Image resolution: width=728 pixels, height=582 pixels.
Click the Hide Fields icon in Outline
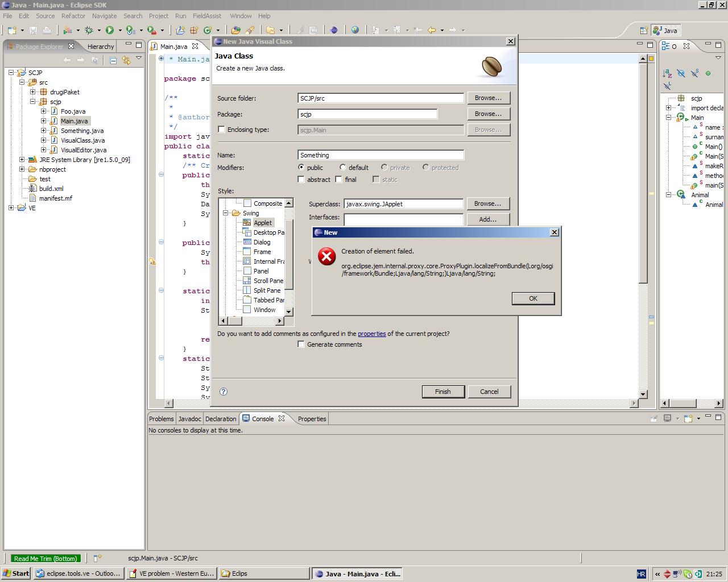point(681,73)
